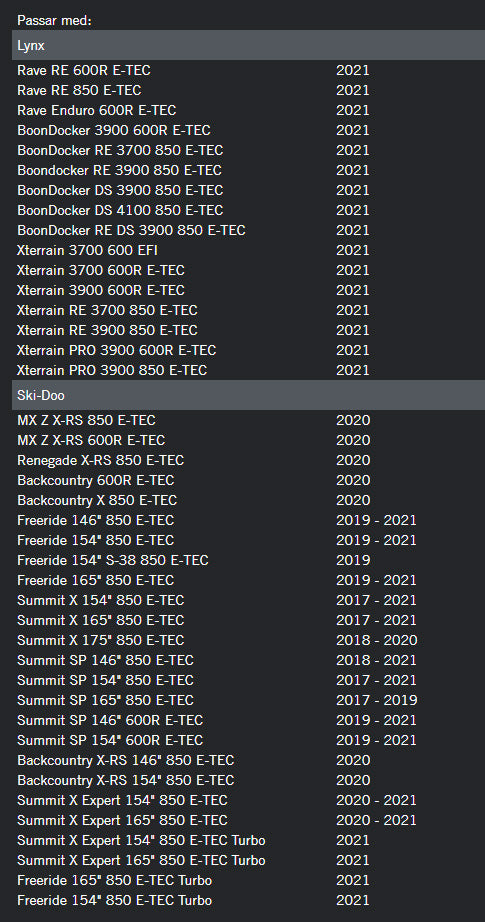Click the Passar med: label

pos(55,21)
